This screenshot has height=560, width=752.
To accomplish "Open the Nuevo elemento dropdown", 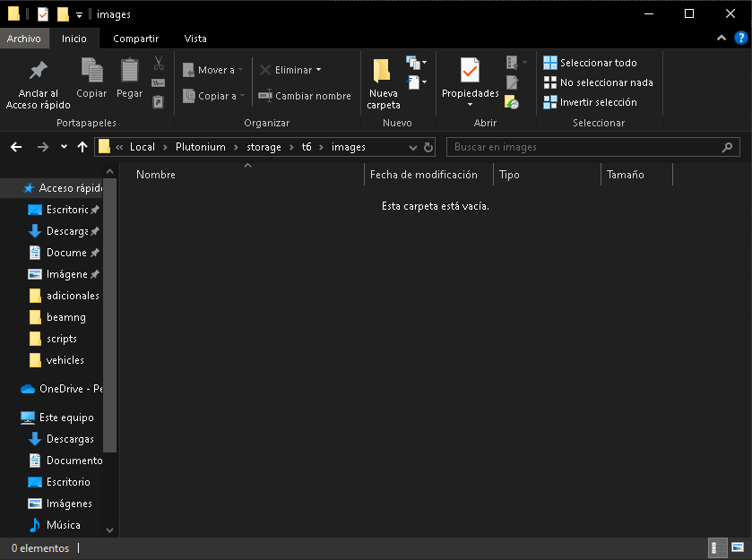I will click(416, 63).
